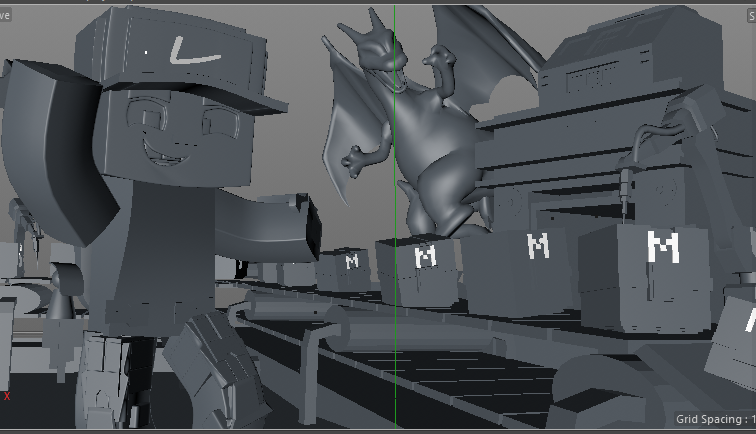Click the Grid Spacing readout text
Viewport: 756px width, 434px height.
716,419
